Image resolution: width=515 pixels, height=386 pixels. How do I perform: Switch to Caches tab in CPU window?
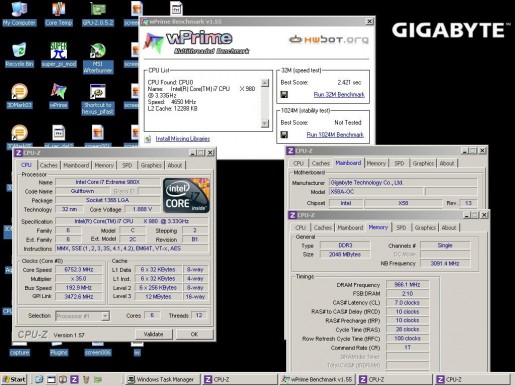click(48, 165)
